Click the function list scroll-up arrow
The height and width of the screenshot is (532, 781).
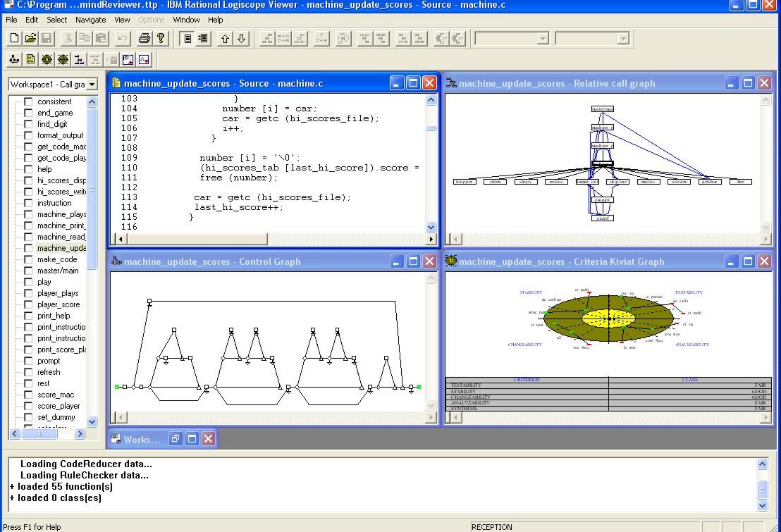[x=92, y=101]
